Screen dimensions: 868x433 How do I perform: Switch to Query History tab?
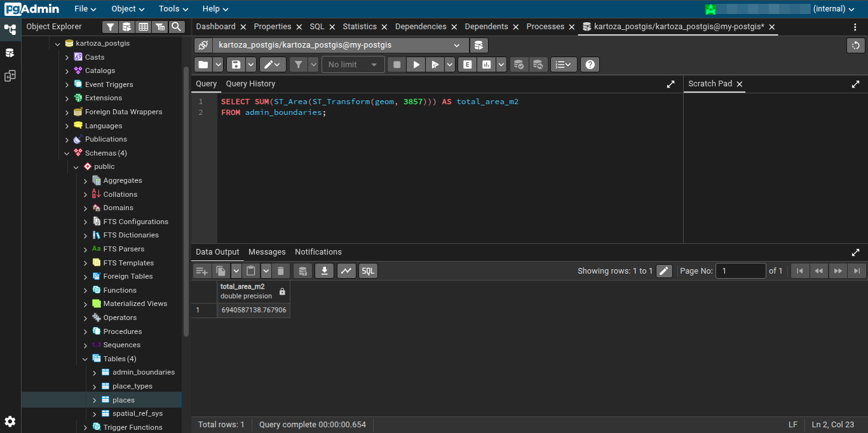[x=250, y=84]
